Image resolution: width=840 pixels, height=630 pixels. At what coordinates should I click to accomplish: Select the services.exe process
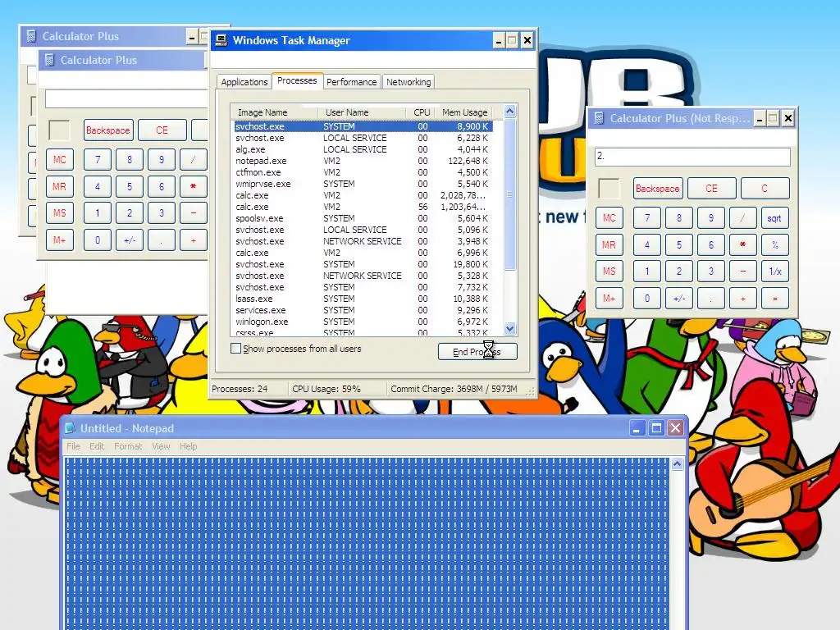click(363, 310)
